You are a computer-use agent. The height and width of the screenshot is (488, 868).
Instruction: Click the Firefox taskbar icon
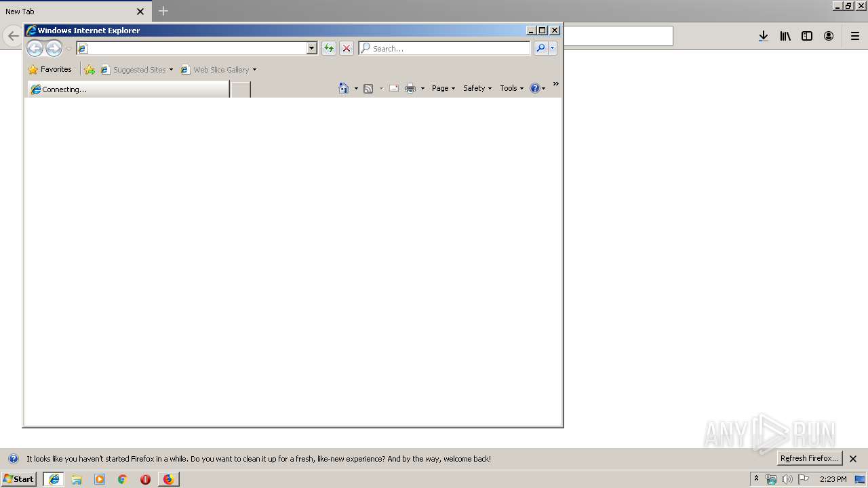point(168,479)
